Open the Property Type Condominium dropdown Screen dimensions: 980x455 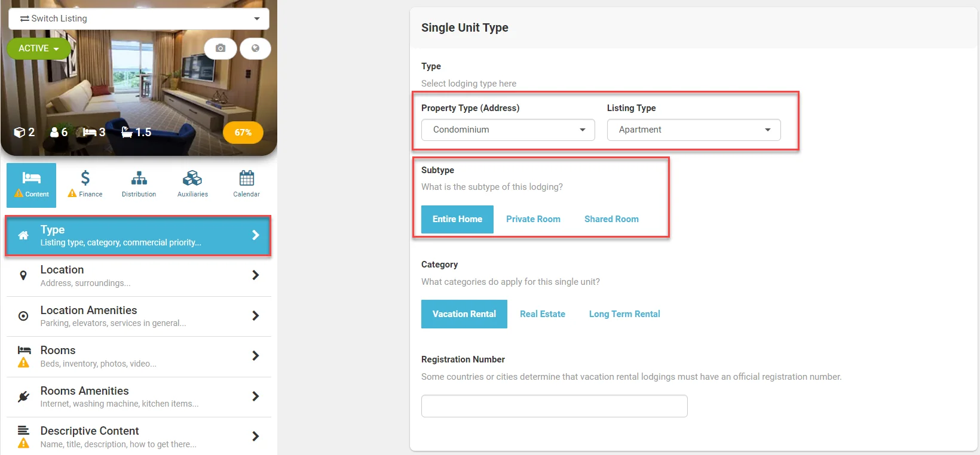point(508,130)
